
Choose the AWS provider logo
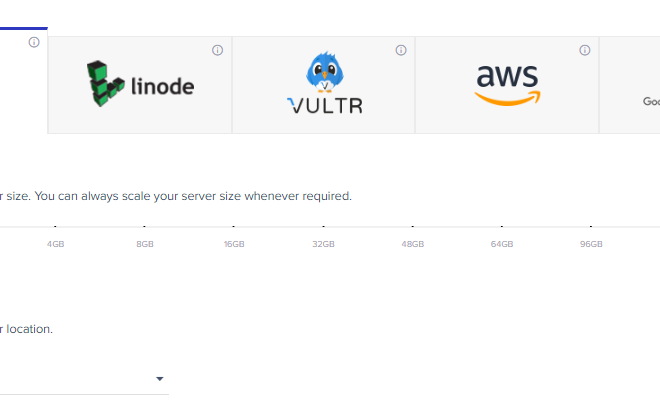tap(507, 85)
